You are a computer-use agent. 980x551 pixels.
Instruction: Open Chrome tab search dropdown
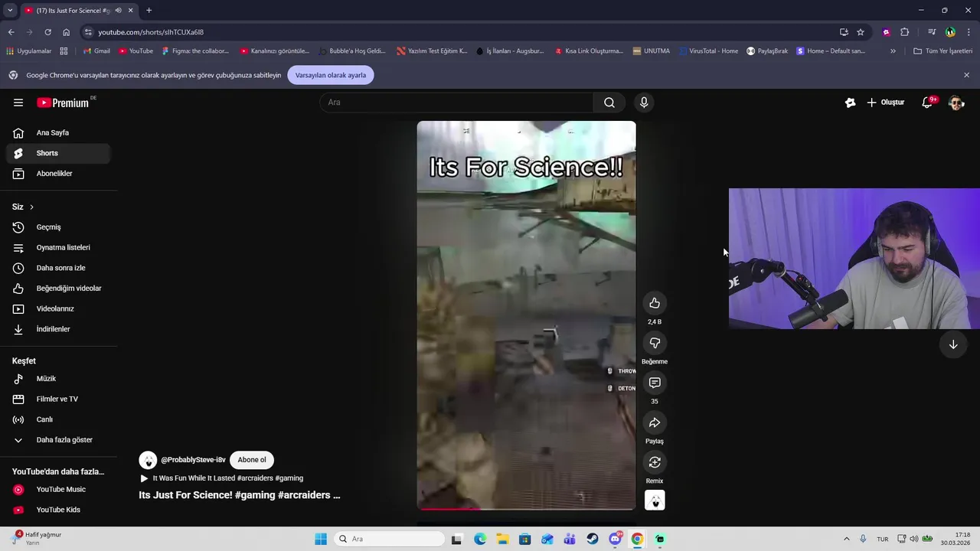pyautogui.click(x=10, y=10)
